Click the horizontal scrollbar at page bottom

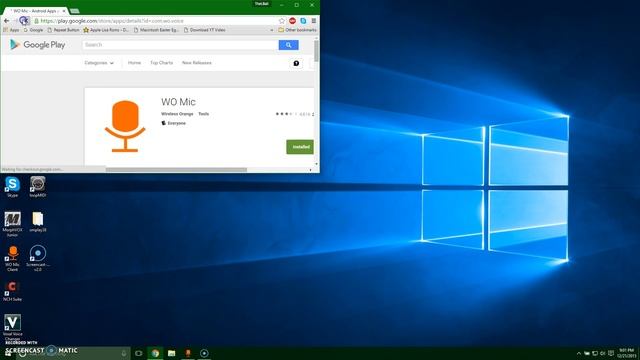point(176,169)
